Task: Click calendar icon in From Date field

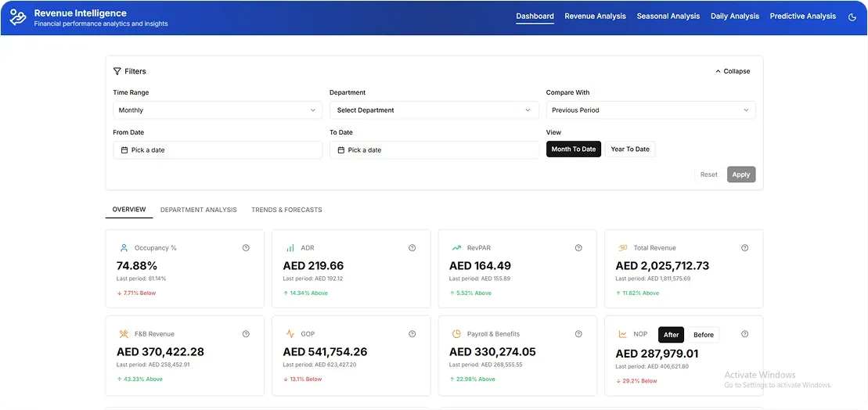Action: [124, 150]
